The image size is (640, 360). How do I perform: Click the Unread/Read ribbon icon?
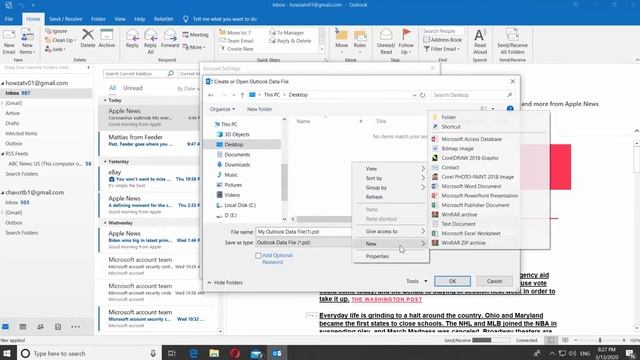pyautogui.click(x=386, y=42)
